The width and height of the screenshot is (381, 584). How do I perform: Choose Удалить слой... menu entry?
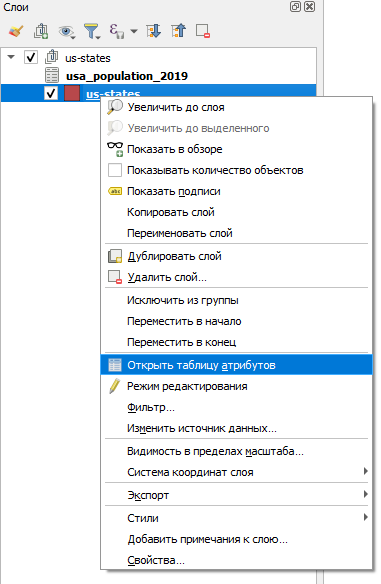point(236,277)
